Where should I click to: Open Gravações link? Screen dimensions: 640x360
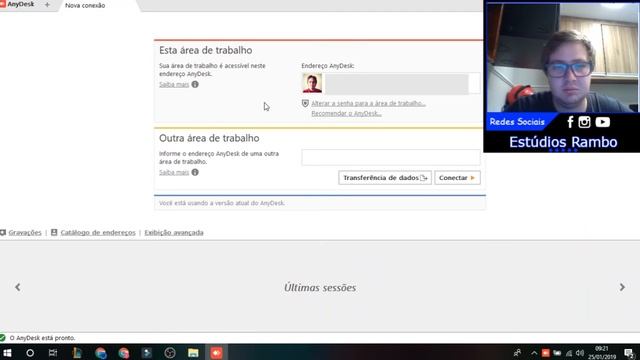tap(25, 232)
